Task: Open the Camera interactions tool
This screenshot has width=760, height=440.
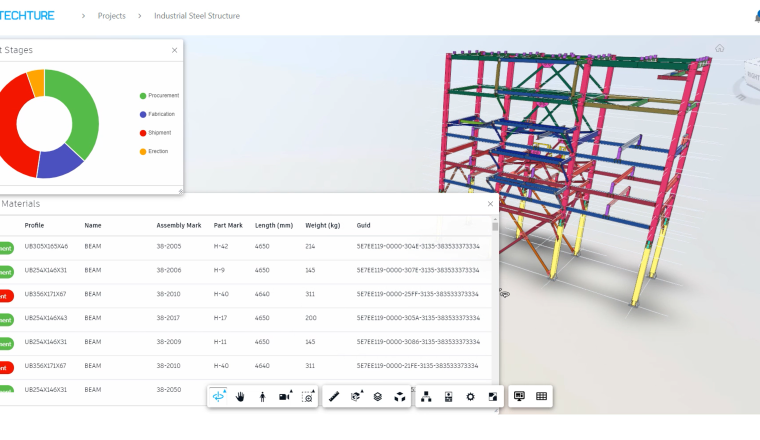Action: [285, 397]
